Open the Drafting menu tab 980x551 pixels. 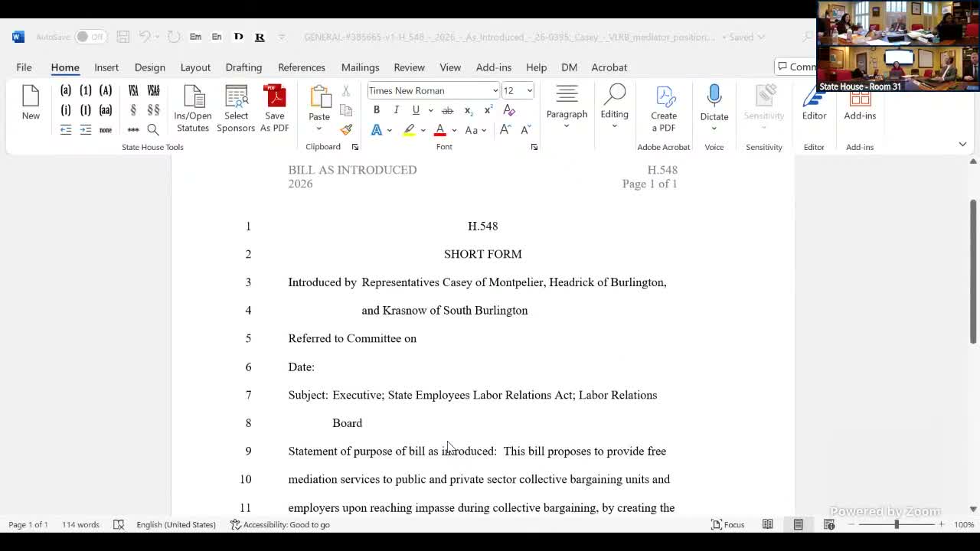tap(243, 67)
